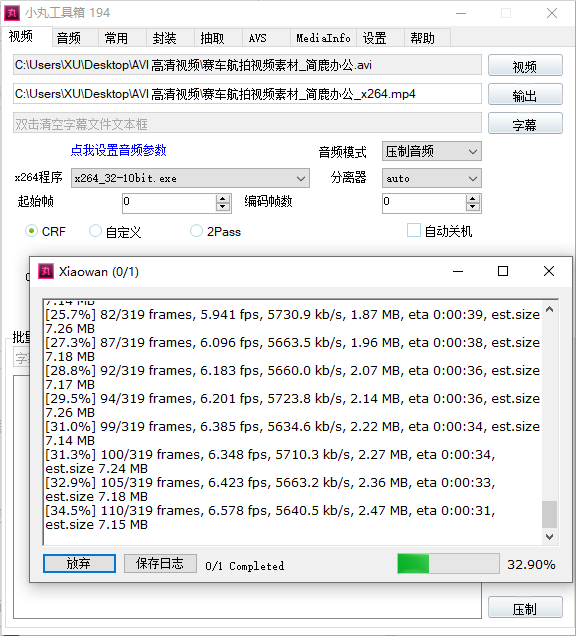Screen dimensions: 576x636
Task: Increase the 起始帧 value with up arrow
Action: pos(223,198)
